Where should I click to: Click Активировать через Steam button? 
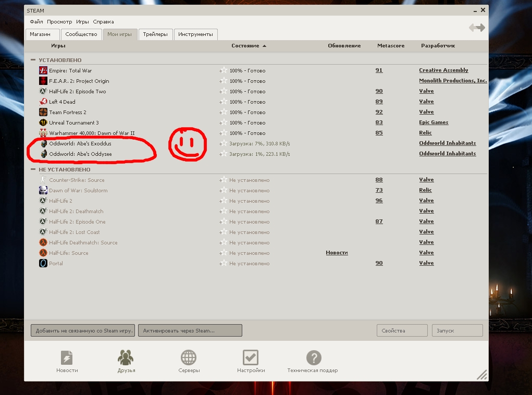pyautogui.click(x=190, y=330)
